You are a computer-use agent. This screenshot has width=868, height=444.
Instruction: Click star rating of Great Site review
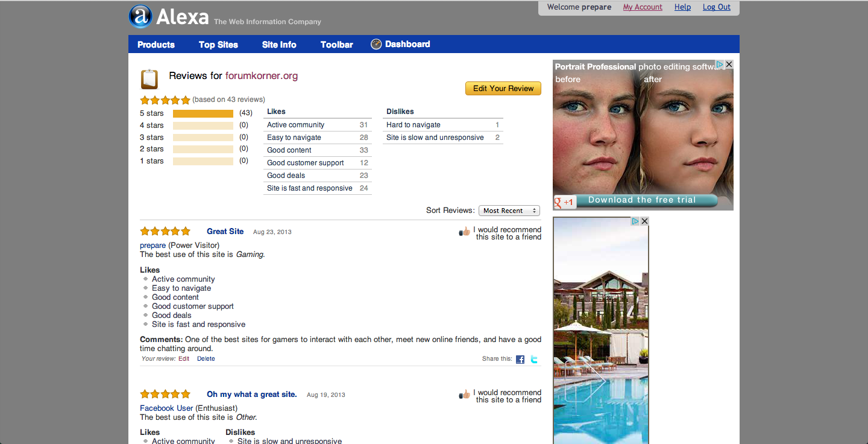(x=165, y=231)
